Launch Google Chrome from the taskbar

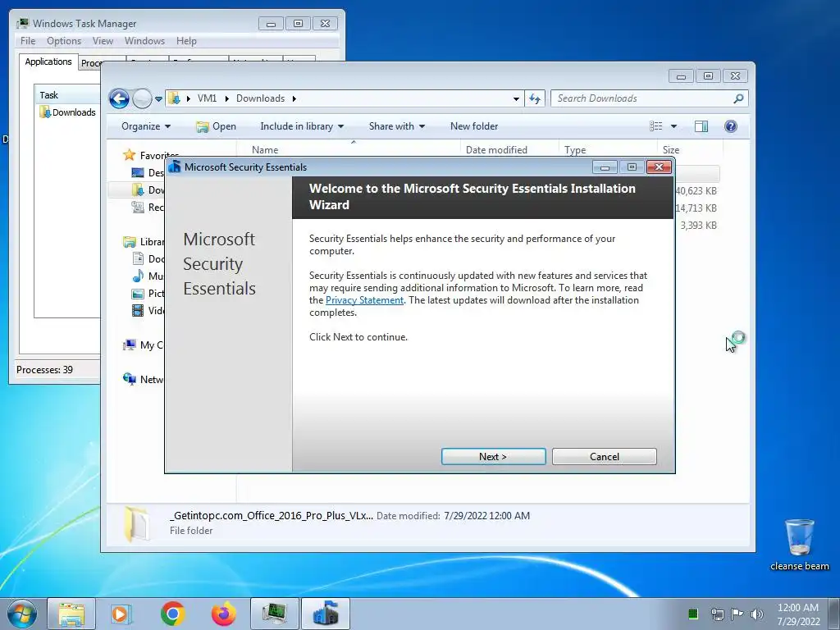pos(172,614)
